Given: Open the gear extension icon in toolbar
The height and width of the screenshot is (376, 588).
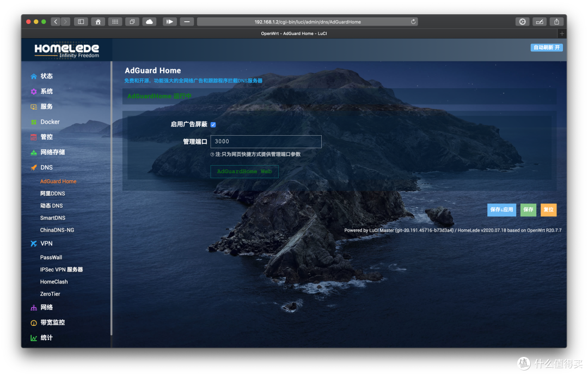Looking at the screenshot, I should tap(522, 22).
